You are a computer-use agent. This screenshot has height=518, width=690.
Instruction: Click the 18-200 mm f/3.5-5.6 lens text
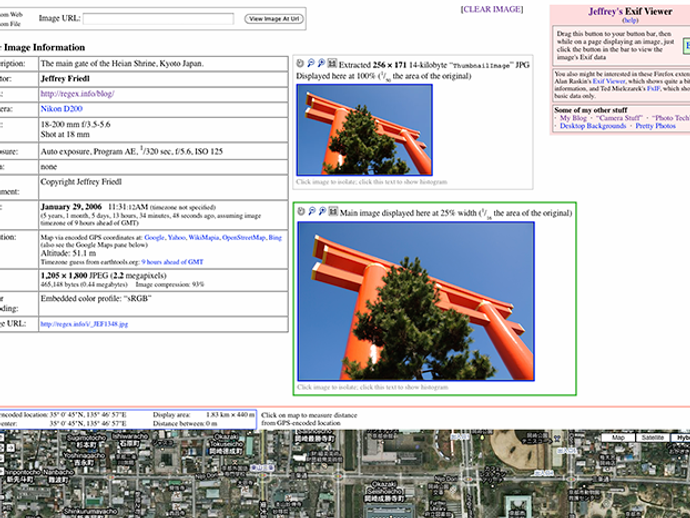[75, 125]
